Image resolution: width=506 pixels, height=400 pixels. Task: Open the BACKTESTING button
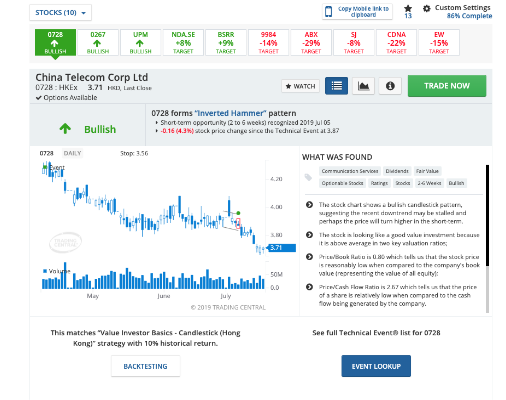point(145,366)
